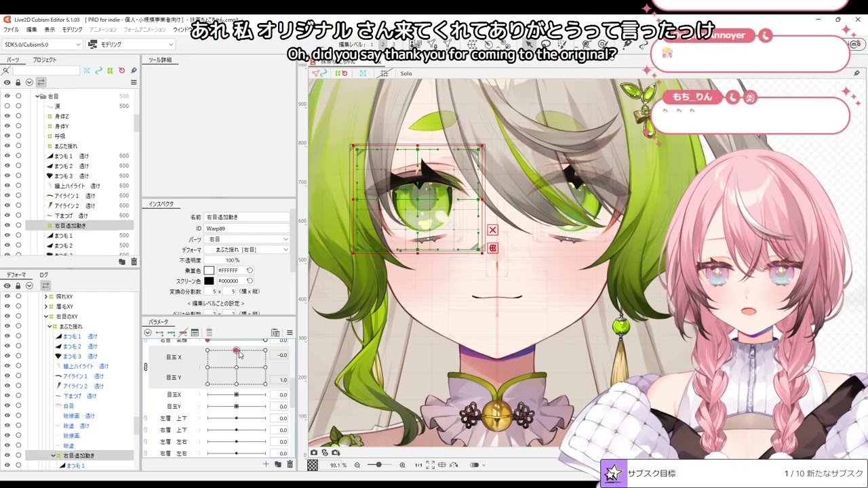This screenshot has width=868, height=488.
Task: Collapse the 右目のXY deformer
Action: [45, 317]
